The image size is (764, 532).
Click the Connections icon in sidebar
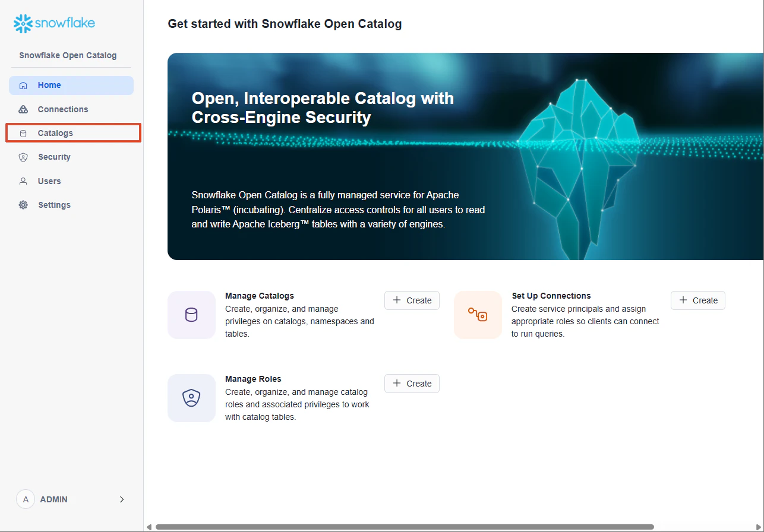(x=23, y=109)
